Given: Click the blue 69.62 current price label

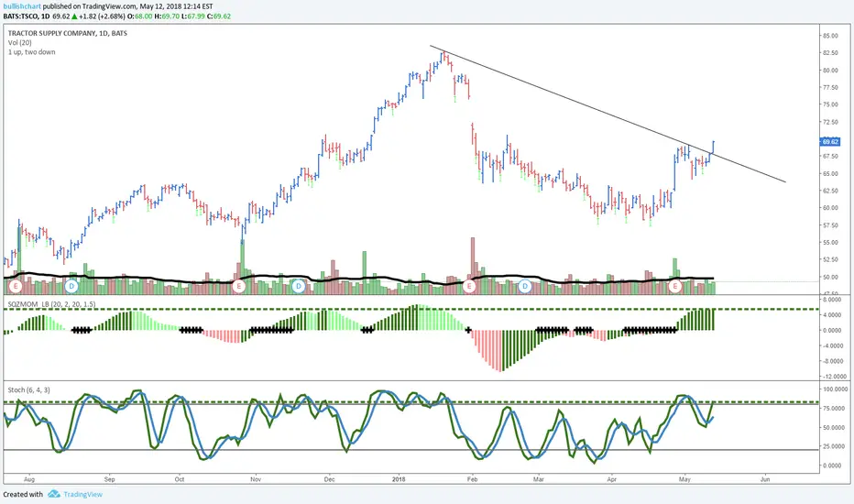Looking at the screenshot, I should (830, 142).
